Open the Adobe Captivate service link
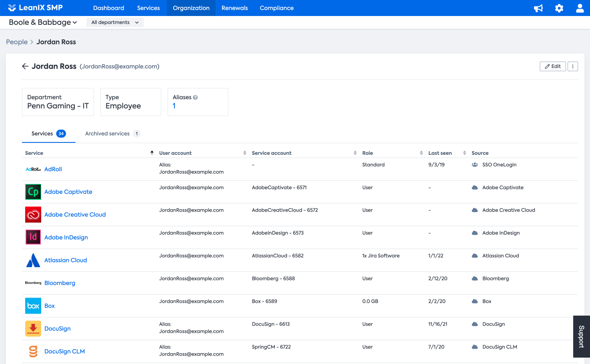This screenshot has height=364, width=590. click(68, 192)
